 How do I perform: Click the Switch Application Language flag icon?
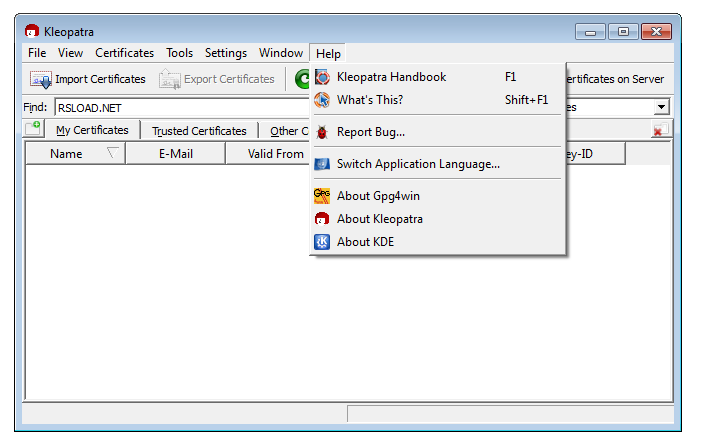pos(322,164)
